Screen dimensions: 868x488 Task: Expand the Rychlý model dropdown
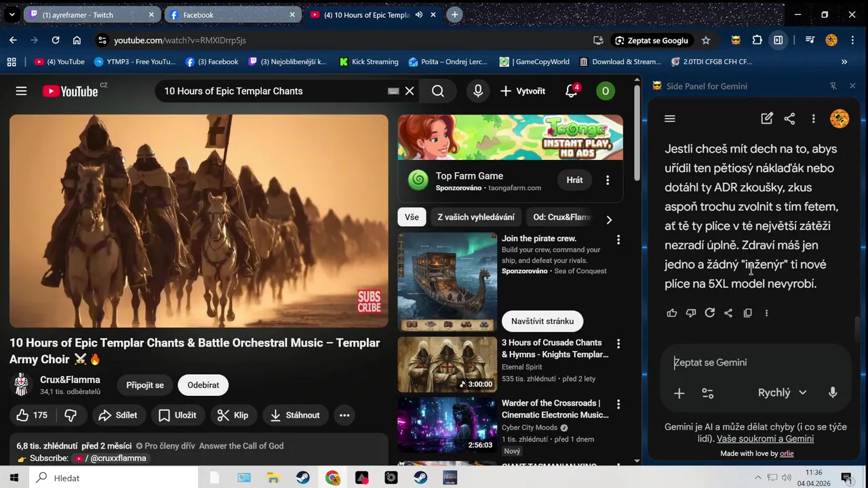(782, 392)
